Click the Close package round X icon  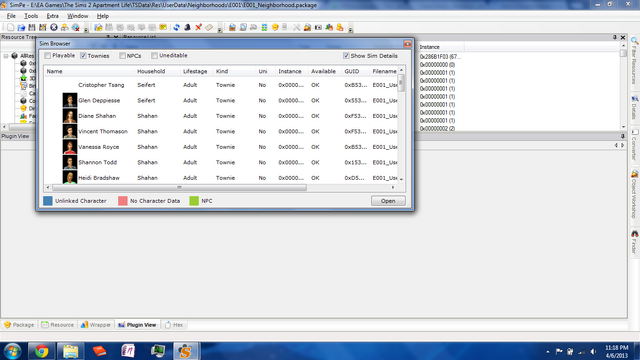coord(53,27)
